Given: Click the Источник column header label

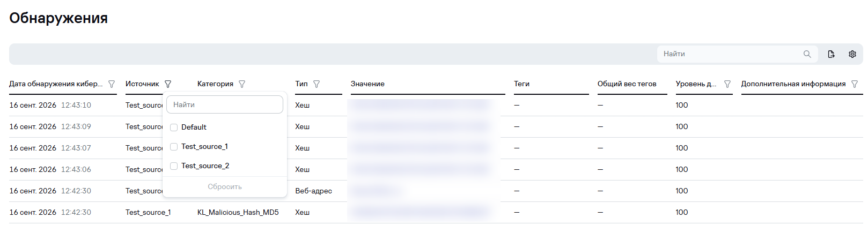Looking at the screenshot, I should point(142,84).
